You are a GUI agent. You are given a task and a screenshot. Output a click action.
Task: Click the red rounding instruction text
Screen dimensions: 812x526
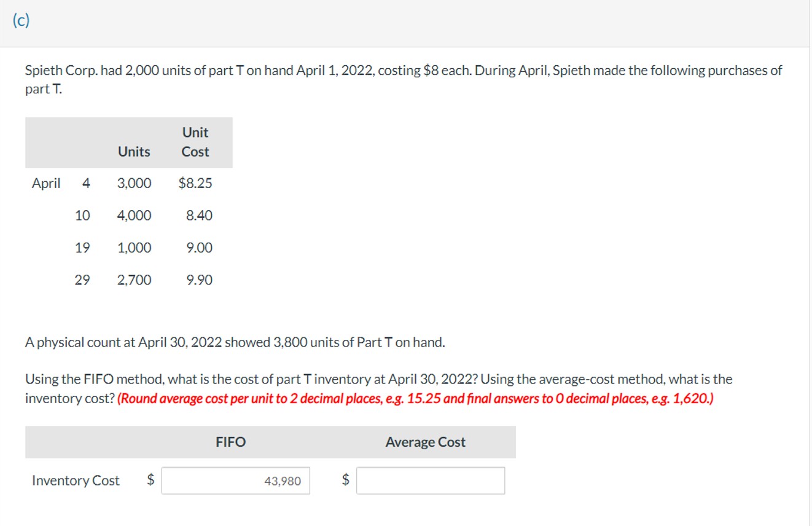pyautogui.click(x=407, y=398)
